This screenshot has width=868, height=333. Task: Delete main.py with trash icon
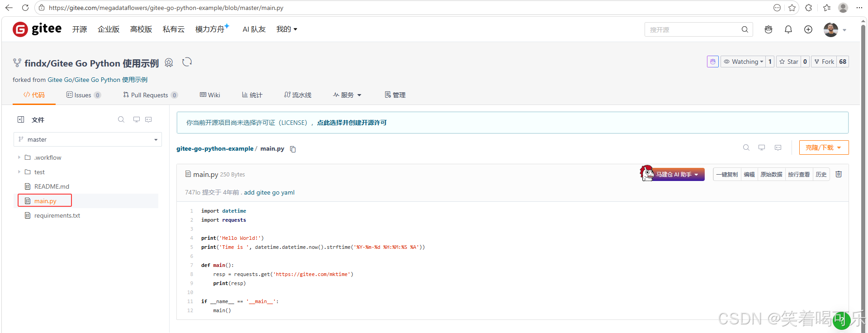pos(839,174)
